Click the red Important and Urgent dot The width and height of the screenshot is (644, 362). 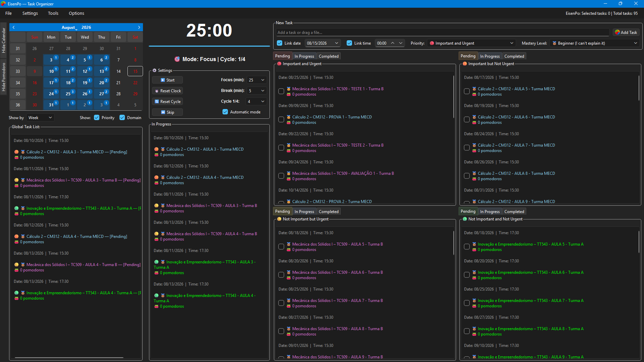279,64
